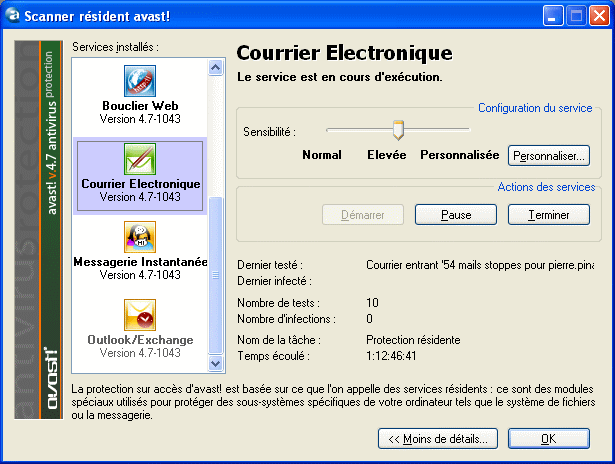Click the Terminer button
The image size is (615, 464).
549,215
